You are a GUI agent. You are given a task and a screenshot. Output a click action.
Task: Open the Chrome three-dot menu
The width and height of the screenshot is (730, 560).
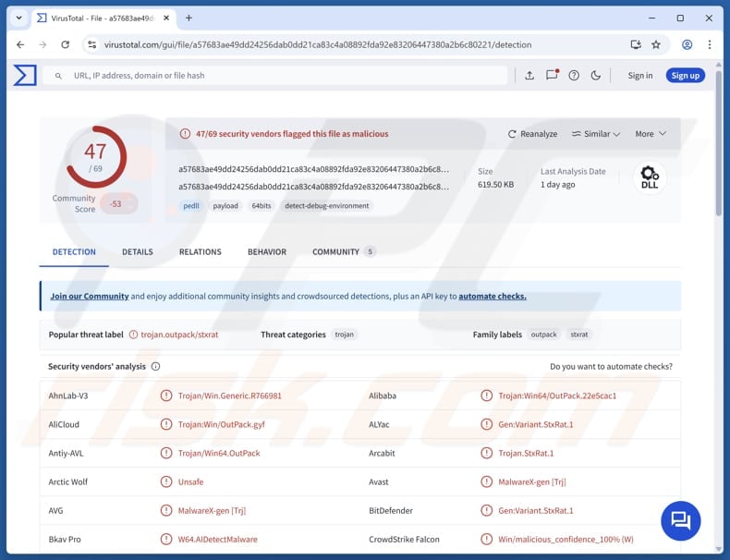[x=709, y=44]
